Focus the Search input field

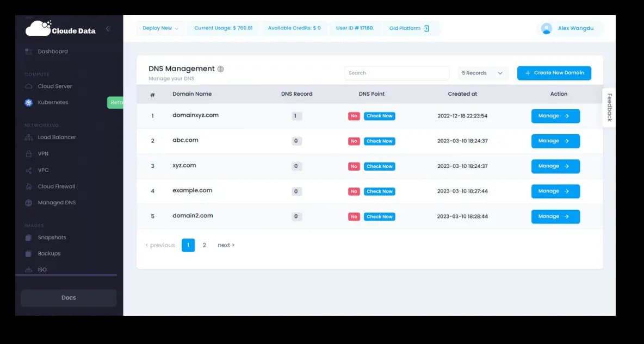pyautogui.click(x=397, y=73)
